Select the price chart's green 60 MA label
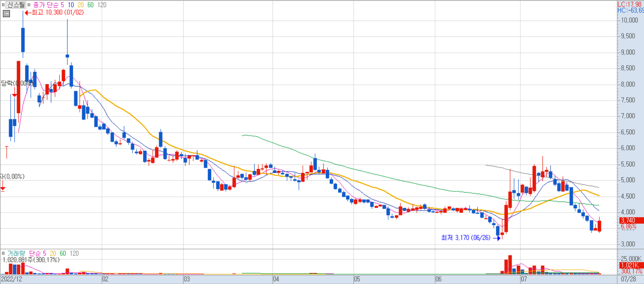644x284 pixels. tap(90, 5)
